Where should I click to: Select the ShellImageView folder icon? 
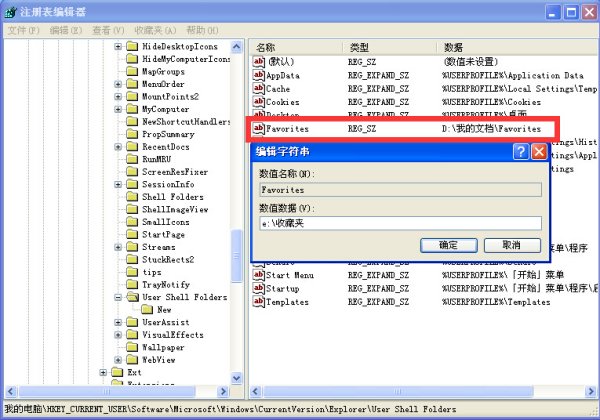coord(132,209)
